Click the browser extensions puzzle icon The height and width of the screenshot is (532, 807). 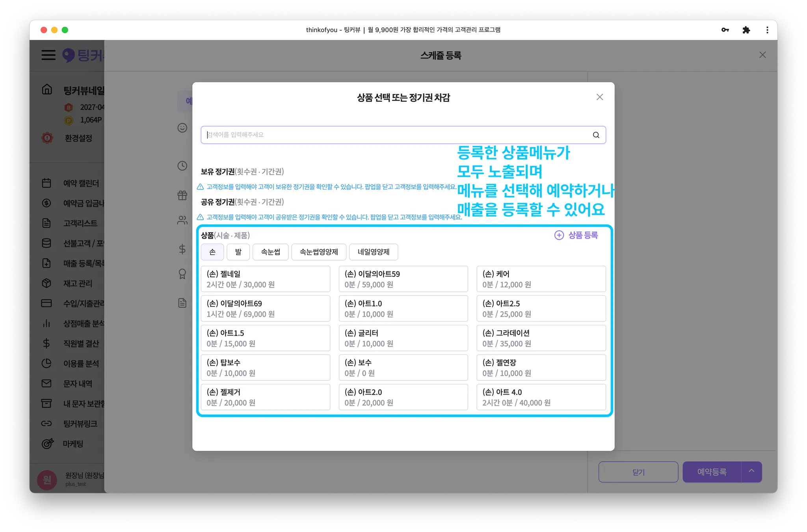point(746,30)
